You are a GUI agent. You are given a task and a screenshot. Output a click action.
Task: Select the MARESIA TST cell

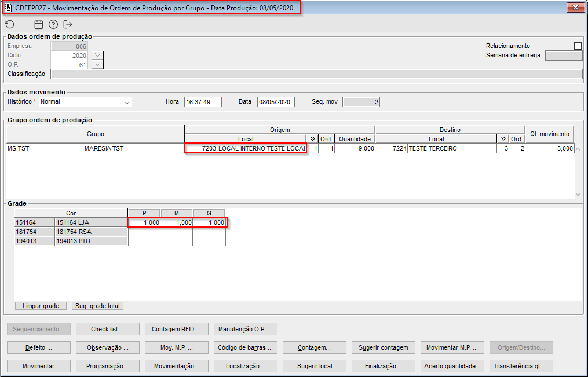pos(133,148)
